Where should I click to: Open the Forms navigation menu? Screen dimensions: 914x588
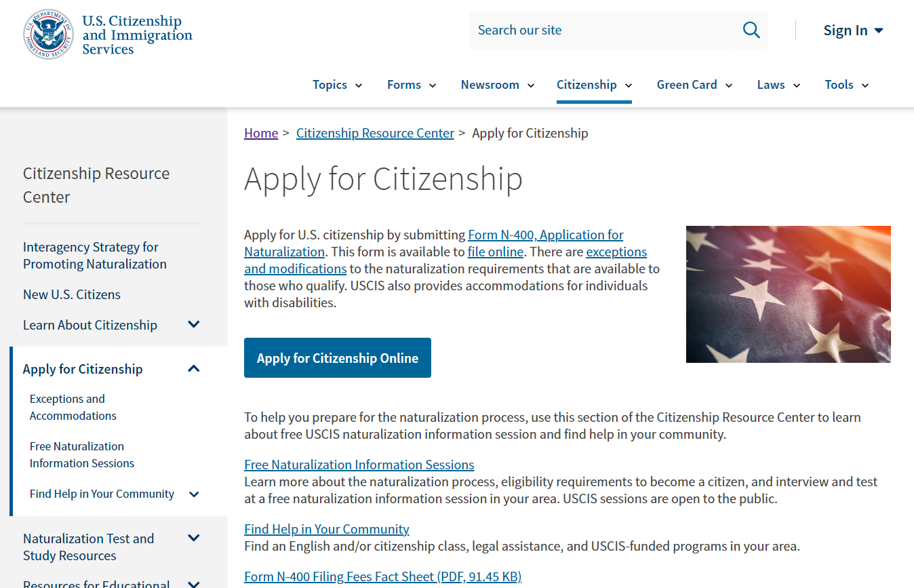tap(411, 85)
